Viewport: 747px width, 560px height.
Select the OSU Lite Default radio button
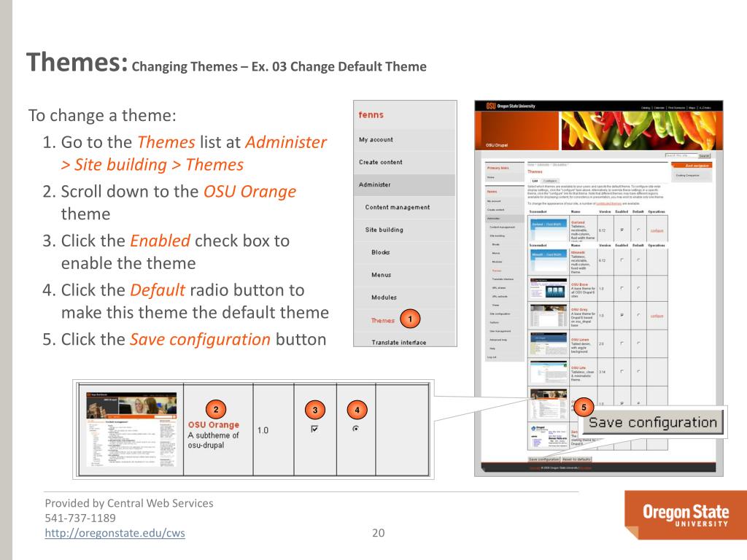pyautogui.click(x=638, y=371)
